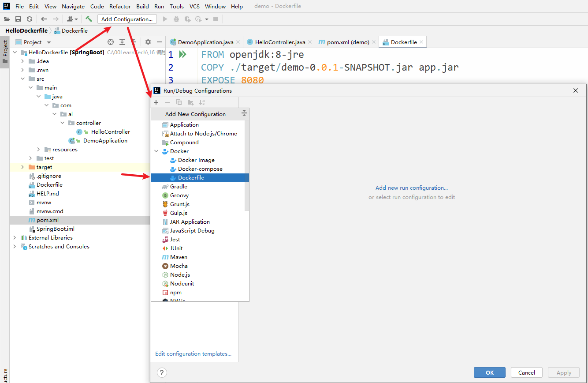Collapse the Docker configuration group
The width and height of the screenshot is (588, 383).
[156, 151]
